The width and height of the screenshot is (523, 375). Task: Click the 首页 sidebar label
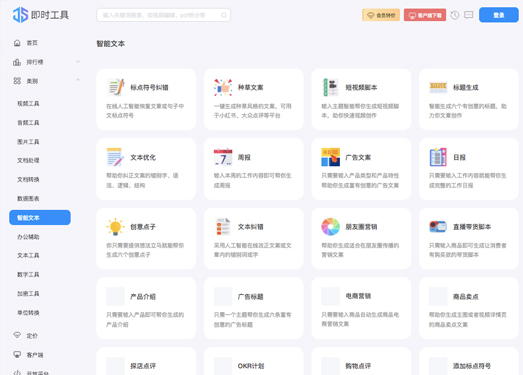click(x=32, y=43)
